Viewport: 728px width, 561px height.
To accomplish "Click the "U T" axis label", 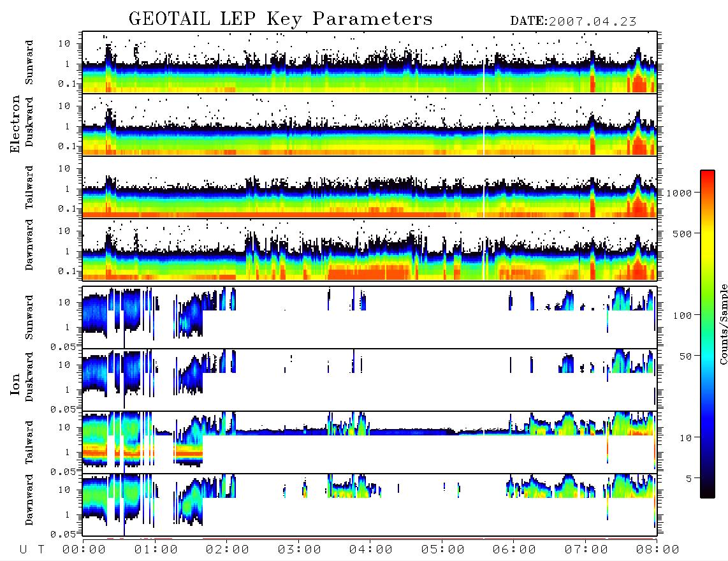I will (x=33, y=550).
